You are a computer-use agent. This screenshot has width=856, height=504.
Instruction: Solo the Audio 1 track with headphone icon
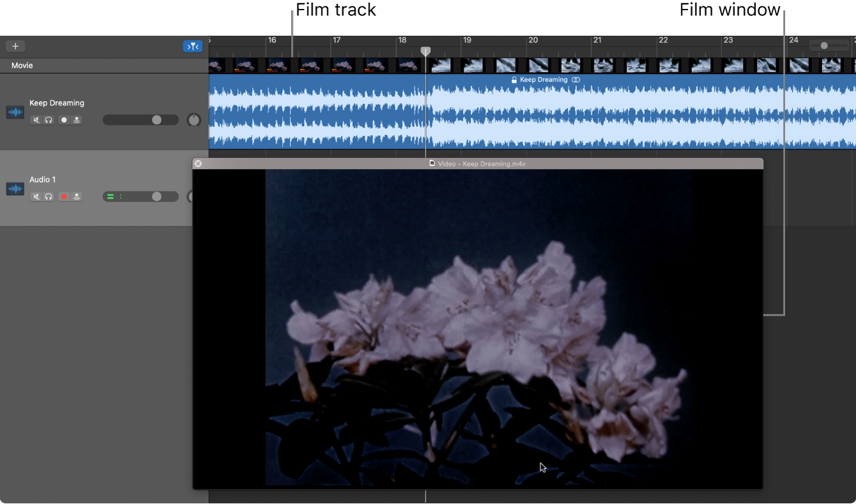tap(49, 196)
